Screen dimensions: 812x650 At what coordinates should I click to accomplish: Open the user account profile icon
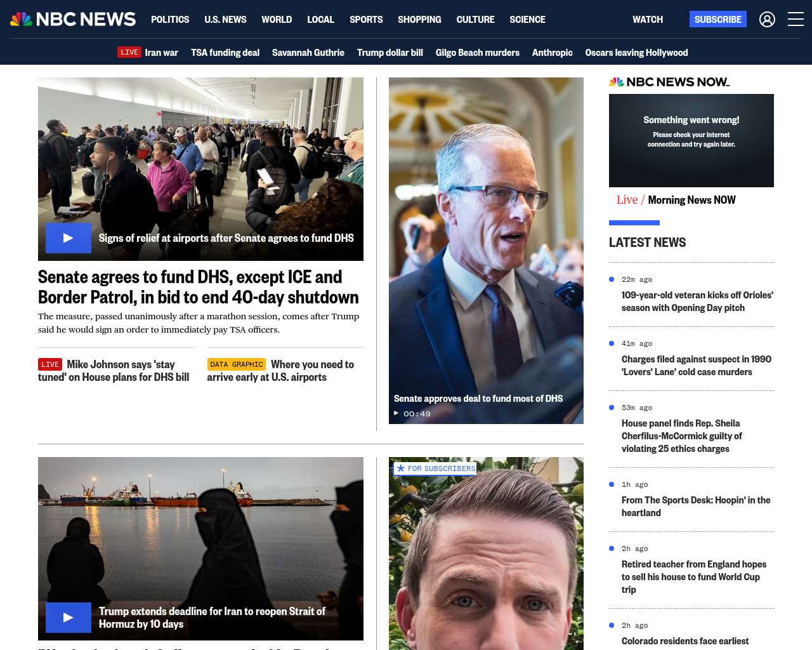click(767, 20)
